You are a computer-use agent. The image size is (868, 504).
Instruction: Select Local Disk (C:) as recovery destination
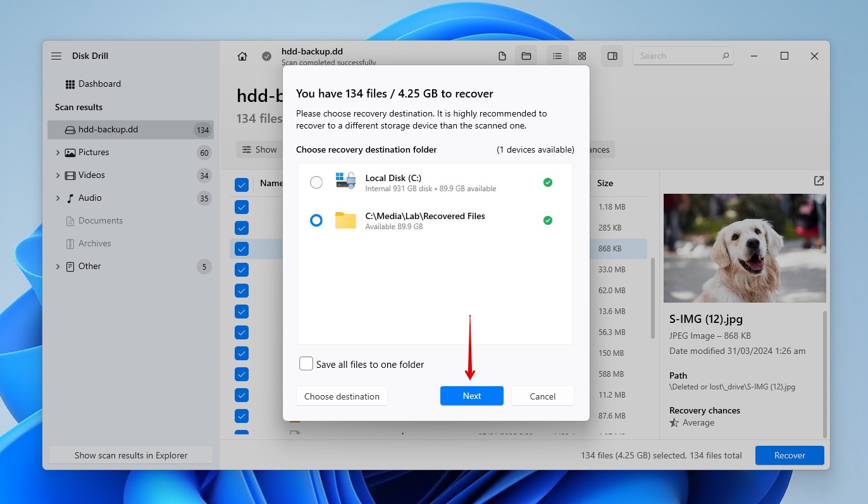tap(316, 182)
